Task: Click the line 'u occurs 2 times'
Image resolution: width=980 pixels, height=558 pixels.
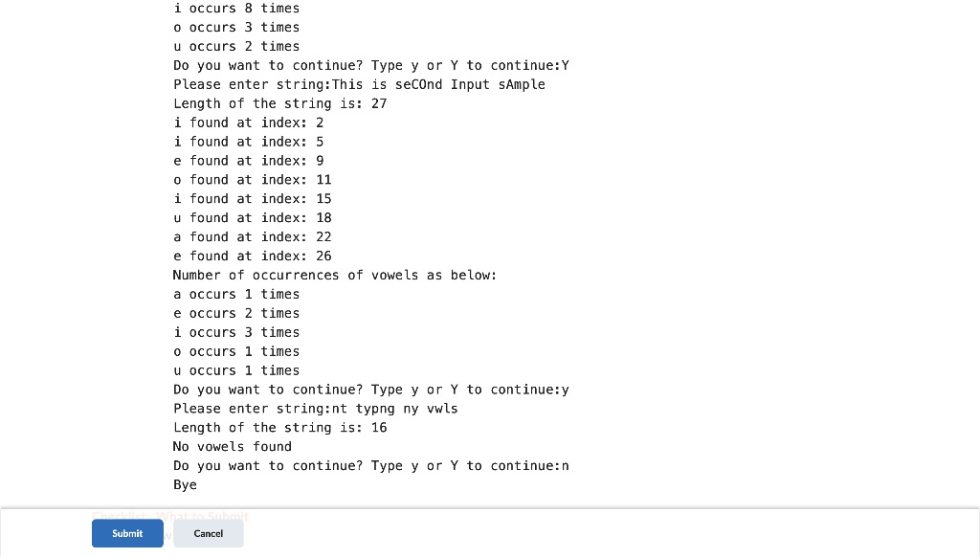Action: (x=235, y=46)
